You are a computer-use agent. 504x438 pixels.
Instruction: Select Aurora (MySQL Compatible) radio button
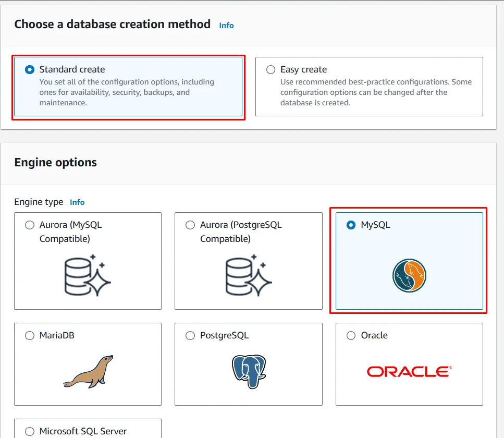30,225
